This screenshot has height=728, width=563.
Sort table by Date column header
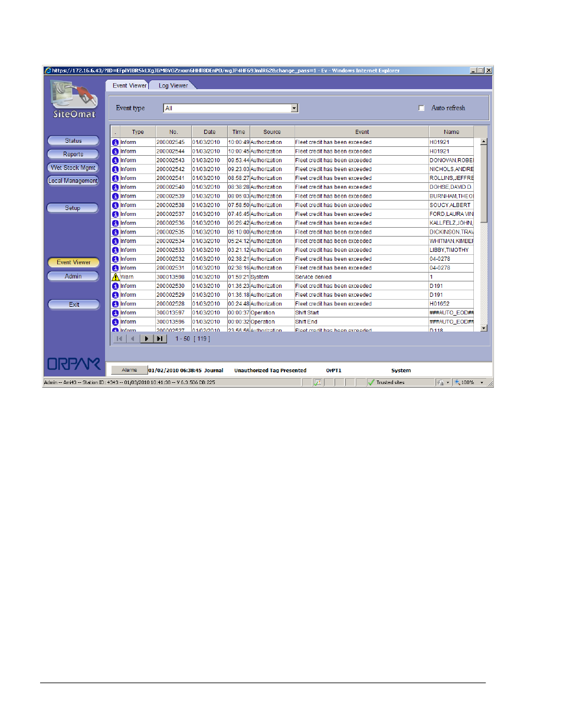click(x=210, y=132)
